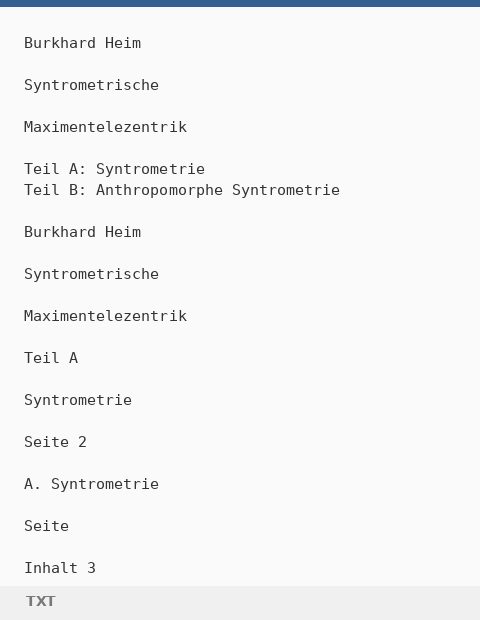Click the number 2 after "Seite"
The height and width of the screenshot is (620, 480).
82,442
